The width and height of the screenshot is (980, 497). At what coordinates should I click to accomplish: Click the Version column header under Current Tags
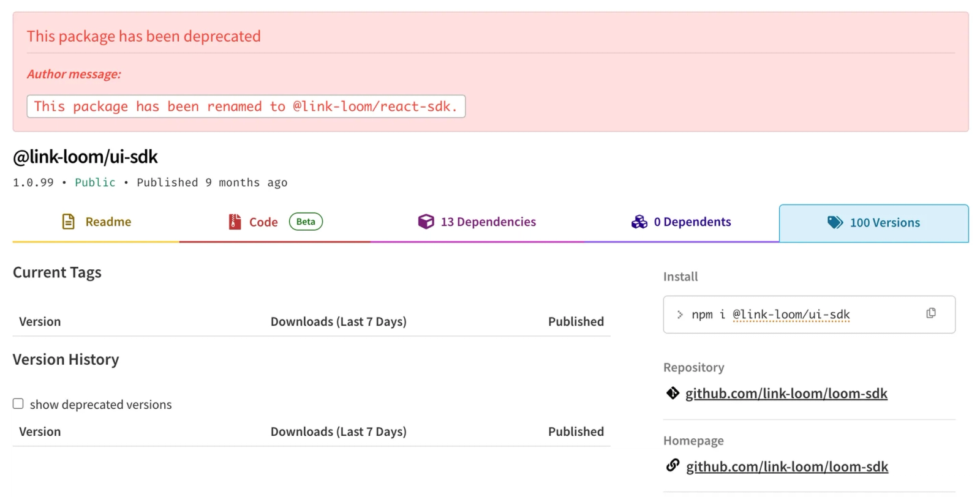40,321
